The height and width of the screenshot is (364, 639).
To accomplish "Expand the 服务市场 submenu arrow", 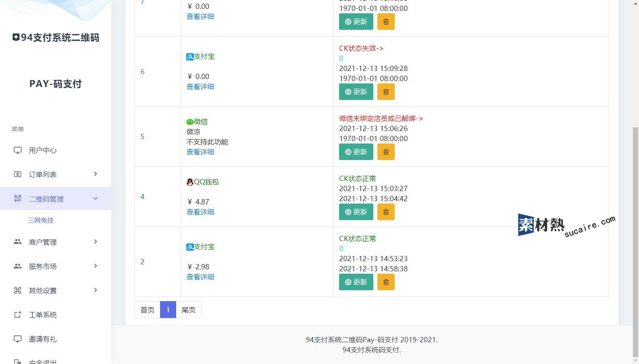I will 96,266.
